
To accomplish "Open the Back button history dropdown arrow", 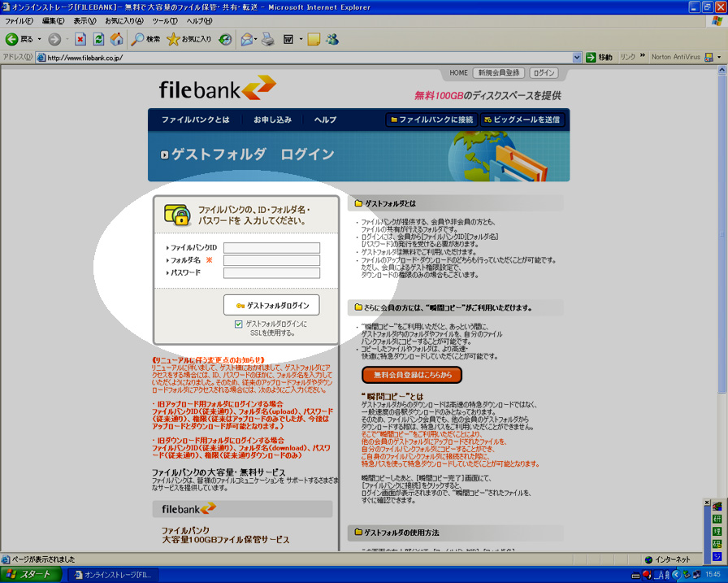I will point(40,40).
